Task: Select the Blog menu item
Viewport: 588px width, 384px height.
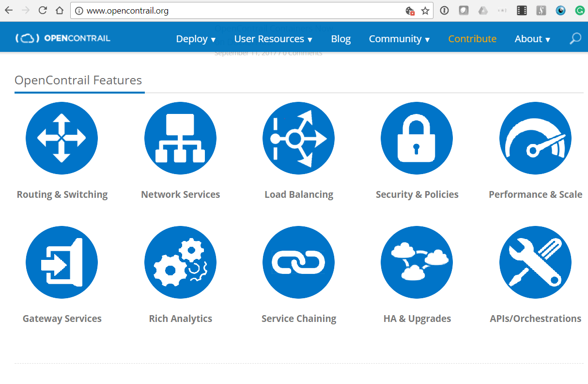Action: click(x=340, y=38)
